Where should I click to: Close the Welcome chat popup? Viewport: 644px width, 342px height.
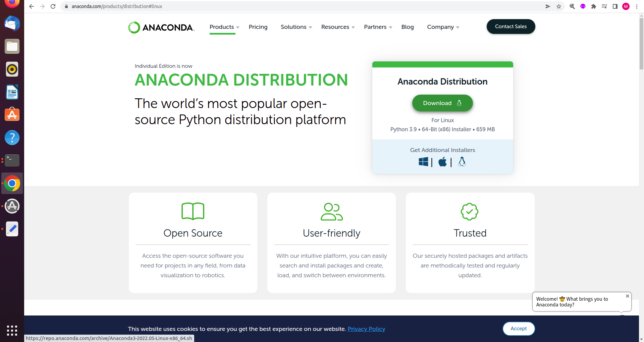point(628,296)
